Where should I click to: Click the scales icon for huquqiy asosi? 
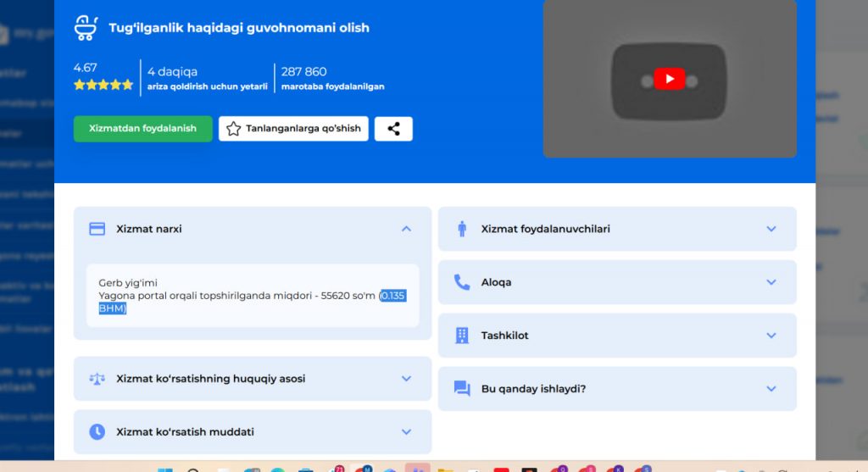click(97, 379)
